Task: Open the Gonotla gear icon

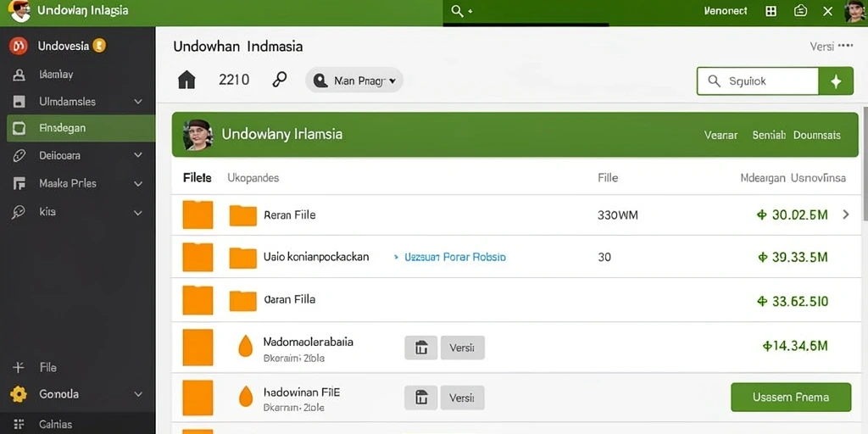Action: (19, 394)
